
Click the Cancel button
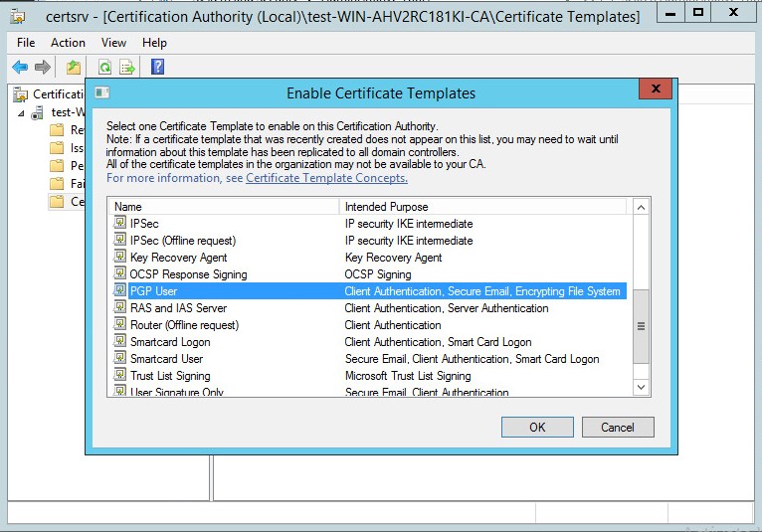(618, 427)
